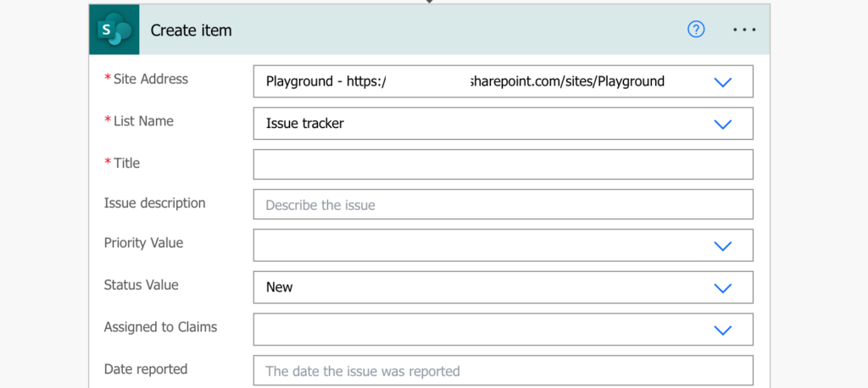Expand the Site Address dropdown arrow
Screen dimensions: 868x388
[x=723, y=82]
